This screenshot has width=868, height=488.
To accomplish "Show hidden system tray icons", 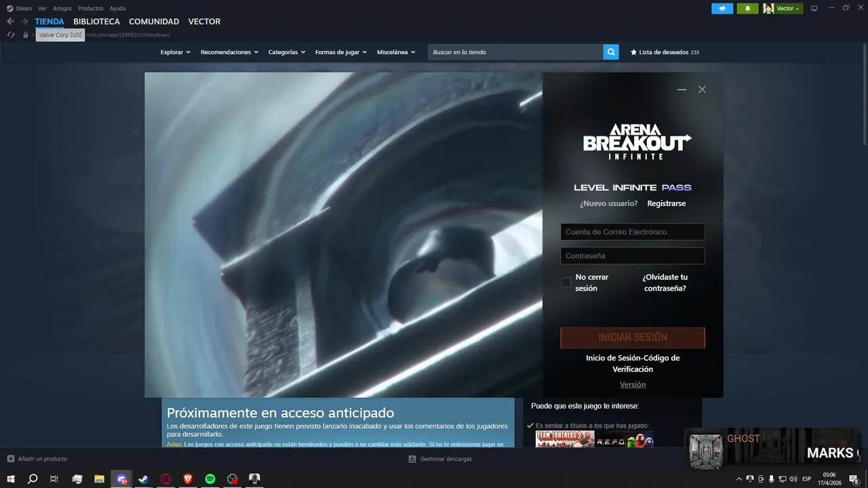I will [x=739, y=479].
